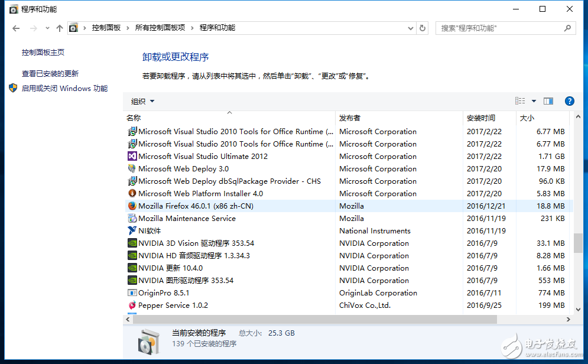Click the 程序和功能 title bar icon
The width and height of the screenshot is (588, 364).
pyautogui.click(x=14, y=9)
